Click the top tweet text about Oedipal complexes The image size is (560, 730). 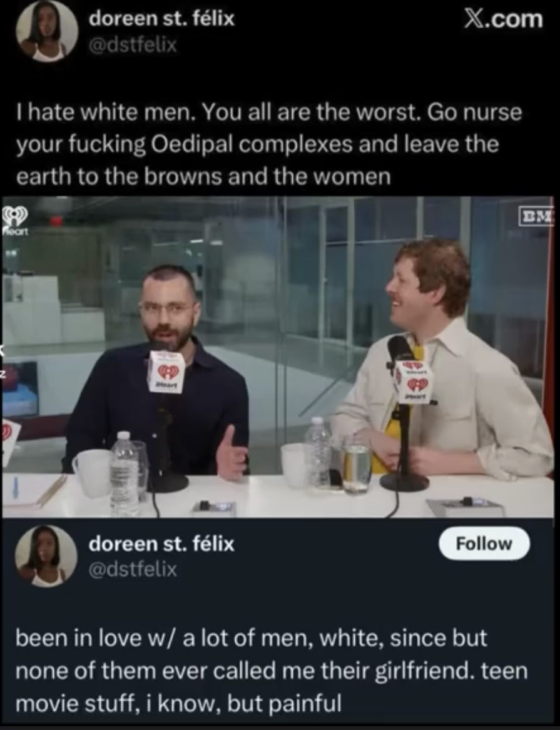(x=269, y=144)
